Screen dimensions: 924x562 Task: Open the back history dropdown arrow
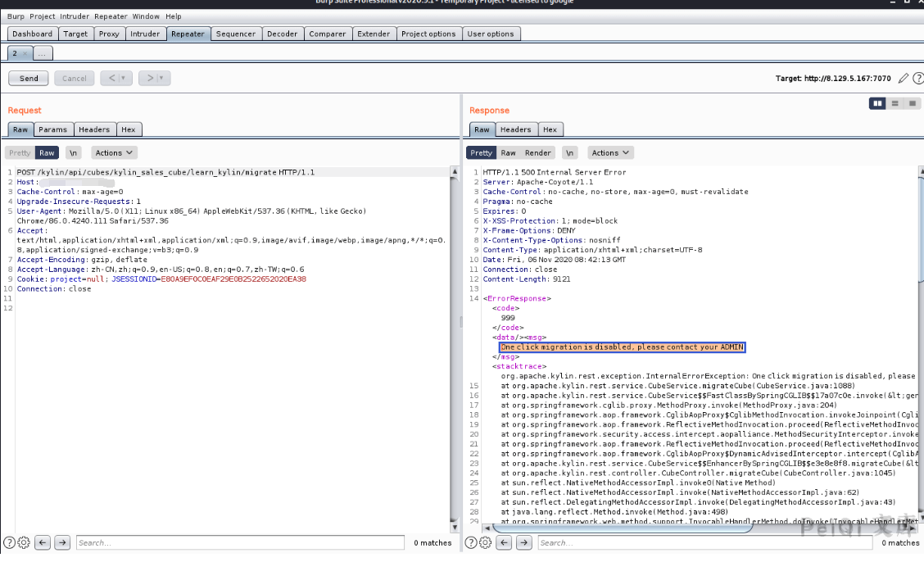[x=123, y=79]
